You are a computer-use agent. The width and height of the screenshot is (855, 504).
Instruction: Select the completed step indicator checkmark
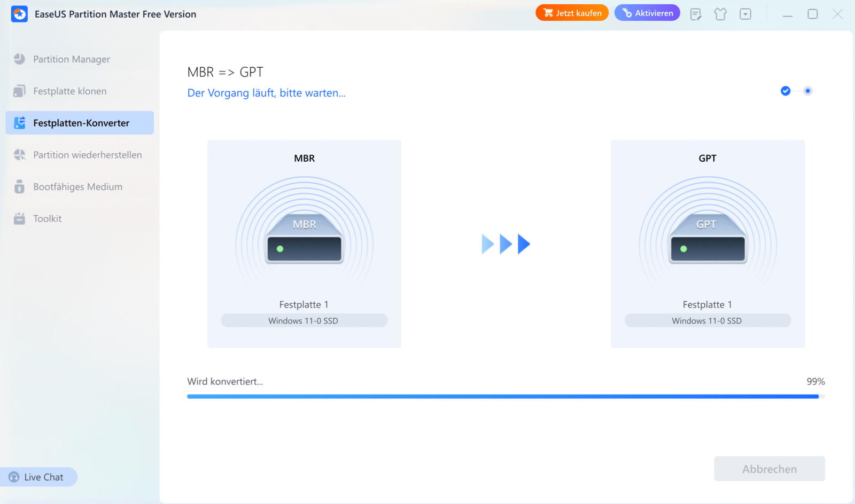point(785,91)
